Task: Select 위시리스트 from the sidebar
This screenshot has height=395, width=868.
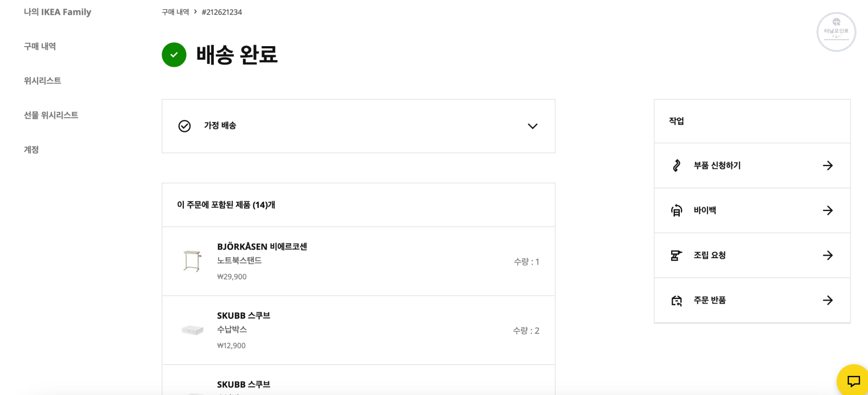Action: pos(42,80)
